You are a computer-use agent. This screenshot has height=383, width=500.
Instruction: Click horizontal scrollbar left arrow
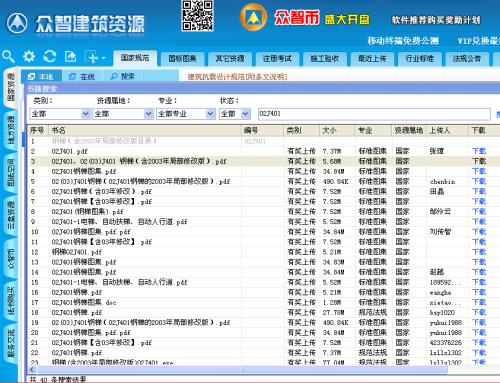point(32,369)
